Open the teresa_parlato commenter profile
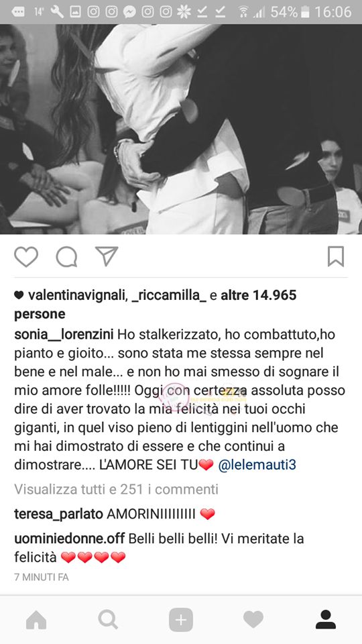 pyautogui.click(x=58, y=515)
